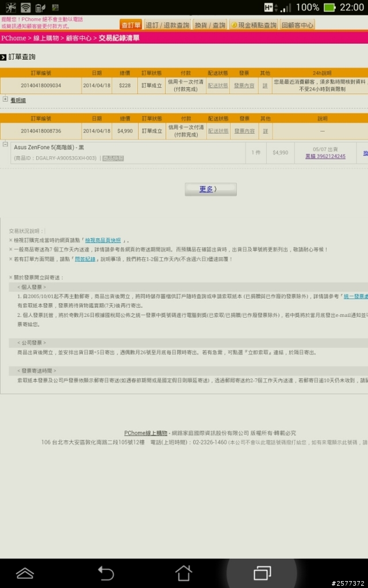Tap the first notification icon in status bar
368x588 pixels.
11,7
